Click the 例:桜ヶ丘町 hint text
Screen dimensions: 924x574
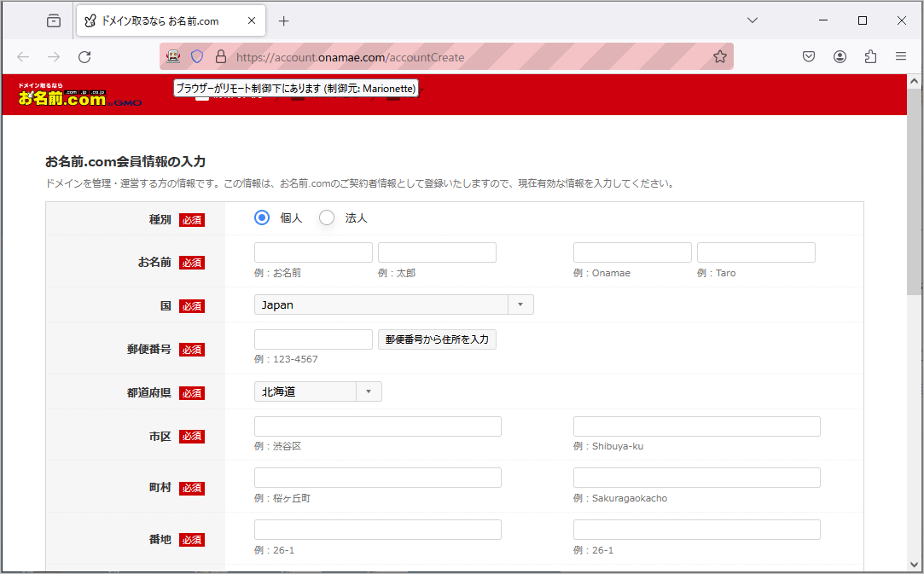tap(282, 498)
